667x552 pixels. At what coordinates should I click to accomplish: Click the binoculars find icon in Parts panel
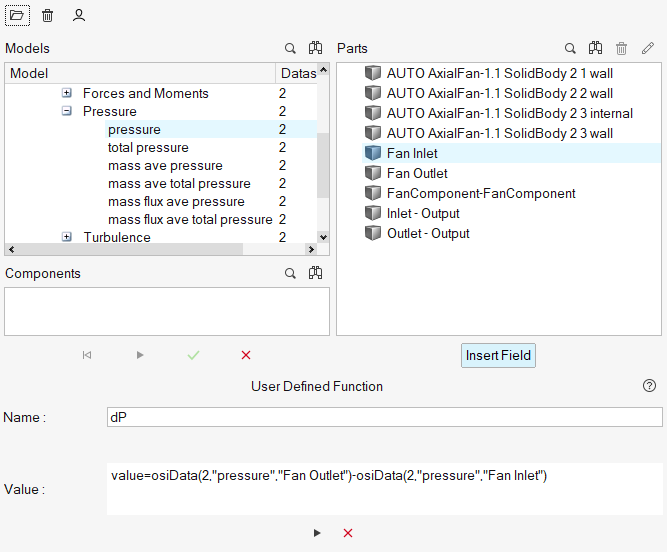click(596, 48)
